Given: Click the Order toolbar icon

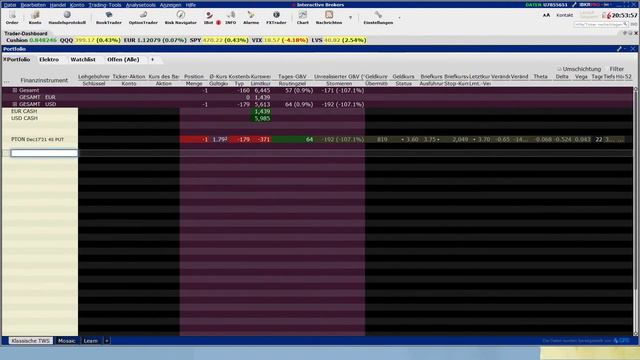Looking at the screenshot, I should (12, 18).
